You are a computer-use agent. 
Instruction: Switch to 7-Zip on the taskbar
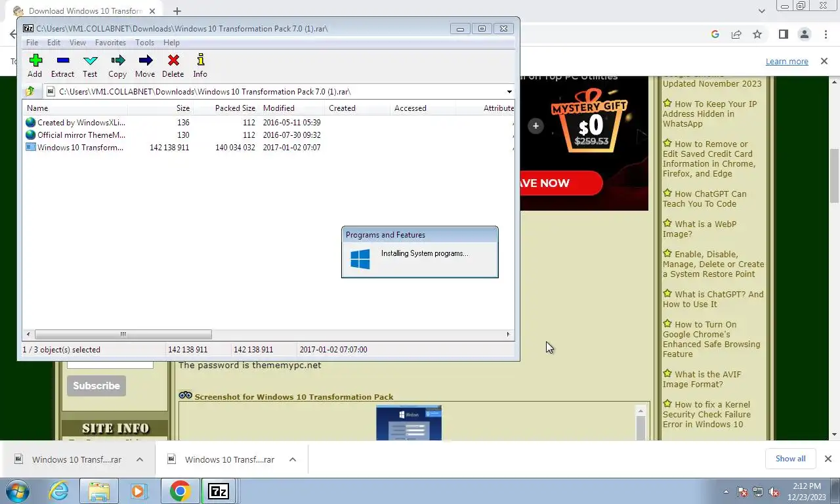point(219,491)
